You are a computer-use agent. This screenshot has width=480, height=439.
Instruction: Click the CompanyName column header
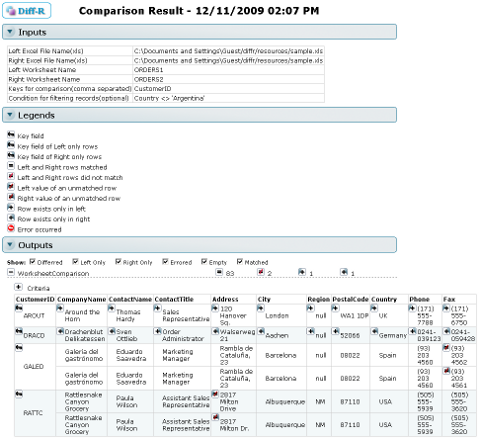81,299
